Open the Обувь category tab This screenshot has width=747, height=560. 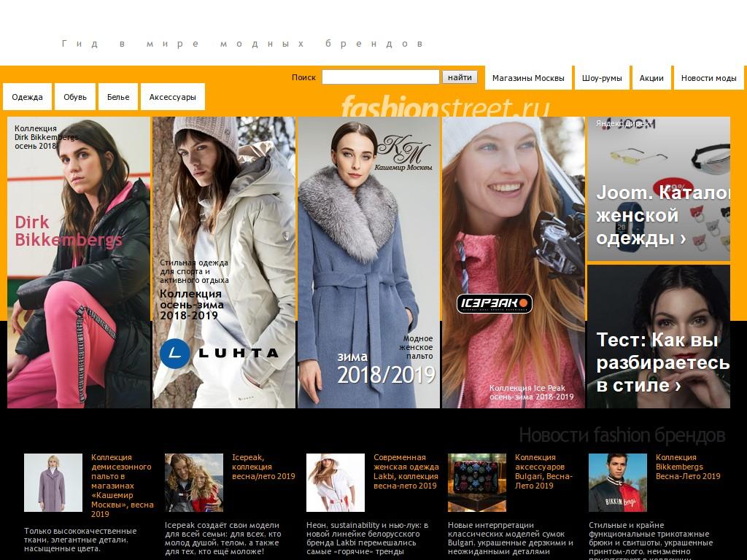pyautogui.click(x=75, y=97)
